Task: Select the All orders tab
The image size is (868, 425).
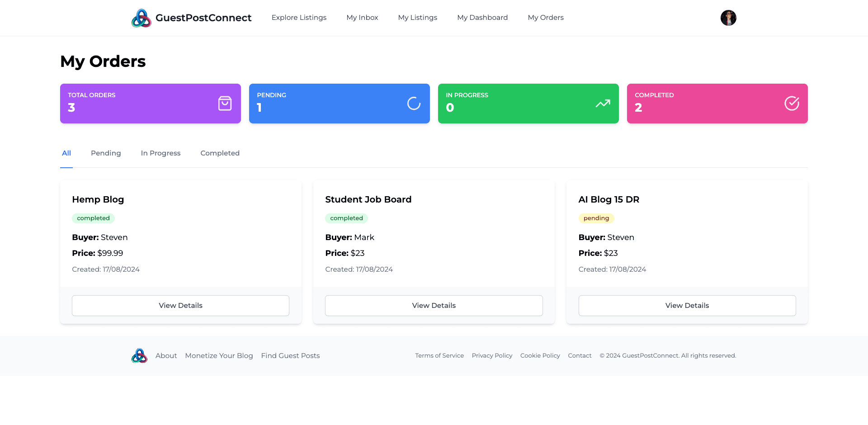Action: (66, 153)
